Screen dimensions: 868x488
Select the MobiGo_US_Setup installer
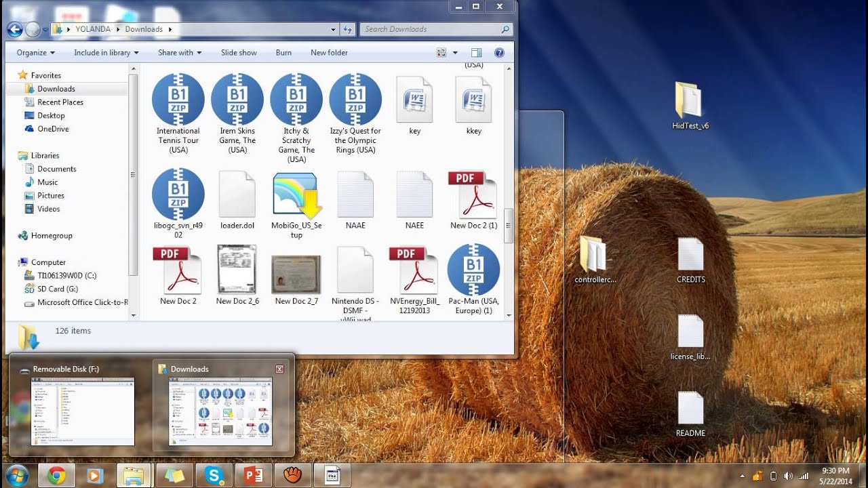point(296,205)
